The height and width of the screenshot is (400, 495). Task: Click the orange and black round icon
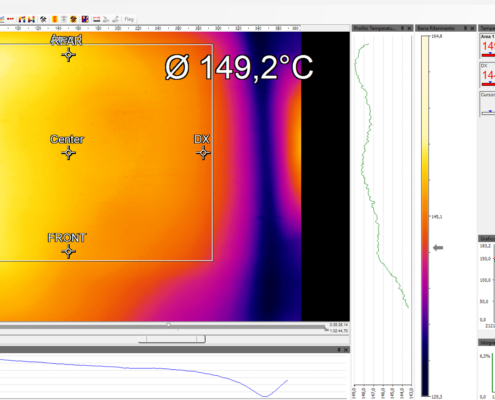point(73,19)
